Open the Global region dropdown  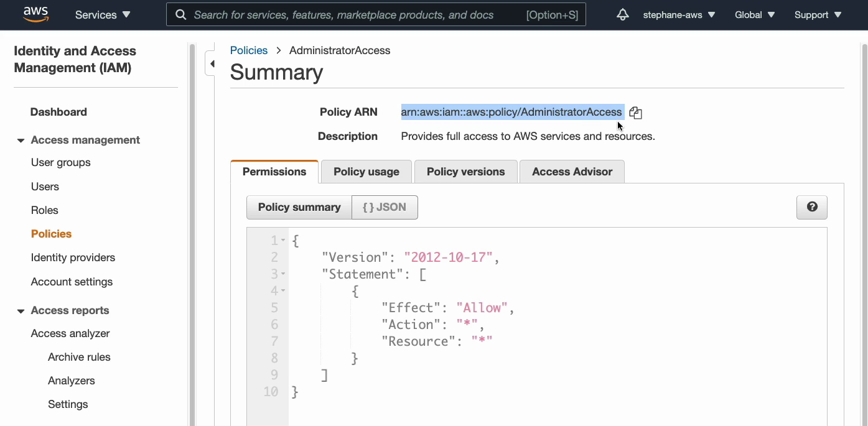755,15
